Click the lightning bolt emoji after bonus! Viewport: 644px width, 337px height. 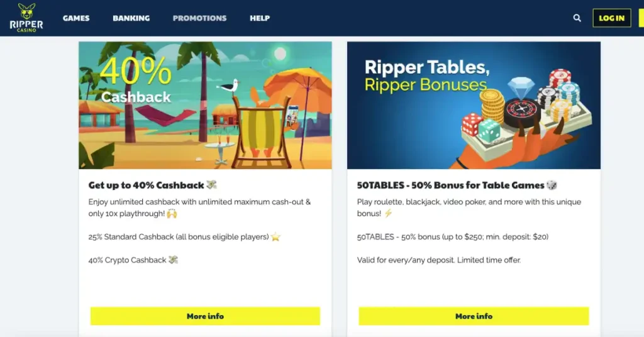click(388, 213)
